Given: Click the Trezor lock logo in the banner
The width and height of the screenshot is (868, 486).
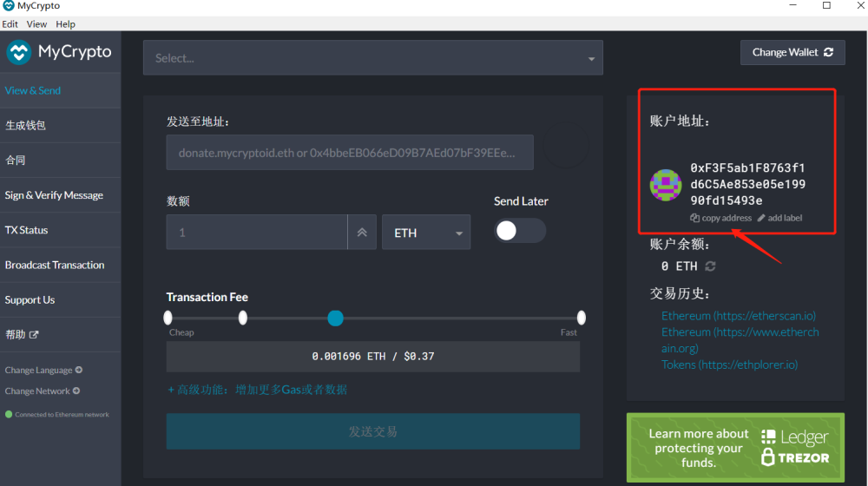Looking at the screenshot, I should [x=795, y=457].
